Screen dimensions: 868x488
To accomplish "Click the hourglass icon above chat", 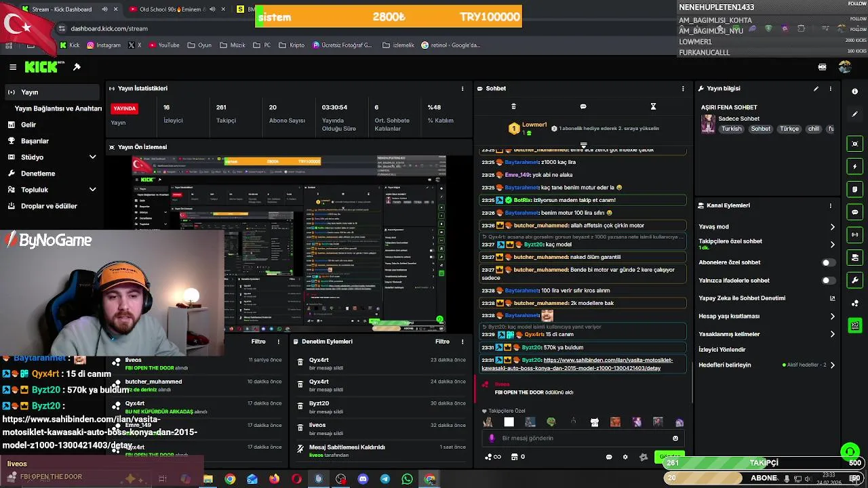I will coord(653,106).
